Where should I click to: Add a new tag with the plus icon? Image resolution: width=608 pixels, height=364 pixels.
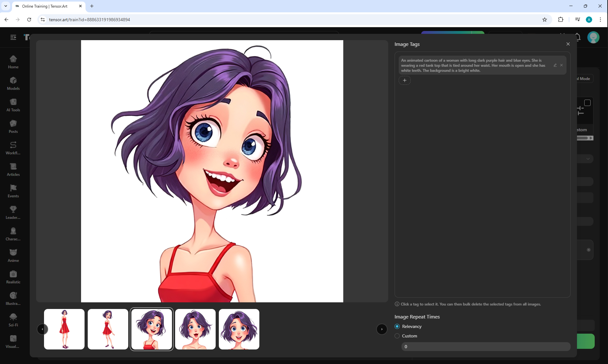[x=404, y=80]
